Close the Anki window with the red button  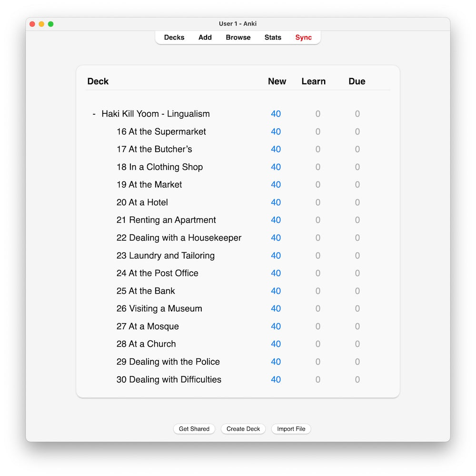point(32,24)
